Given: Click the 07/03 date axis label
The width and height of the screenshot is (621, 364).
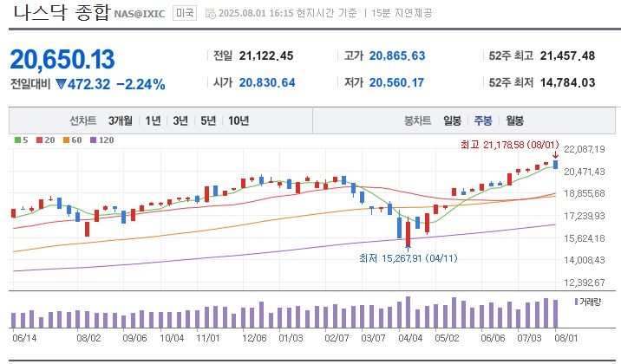Looking at the screenshot, I should 529,338.
